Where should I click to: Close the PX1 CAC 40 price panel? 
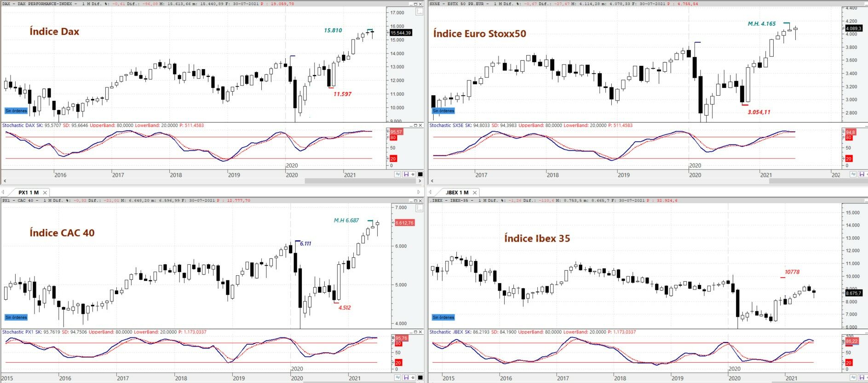pyautogui.click(x=420, y=201)
